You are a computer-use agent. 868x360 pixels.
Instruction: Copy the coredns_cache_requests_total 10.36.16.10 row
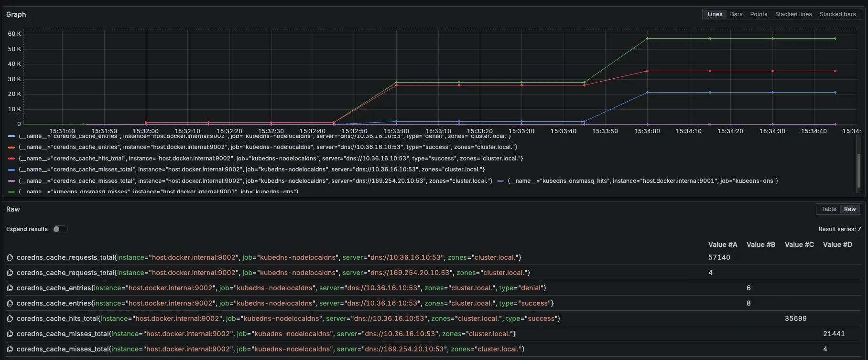pyautogui.click(x=10, y=257)
